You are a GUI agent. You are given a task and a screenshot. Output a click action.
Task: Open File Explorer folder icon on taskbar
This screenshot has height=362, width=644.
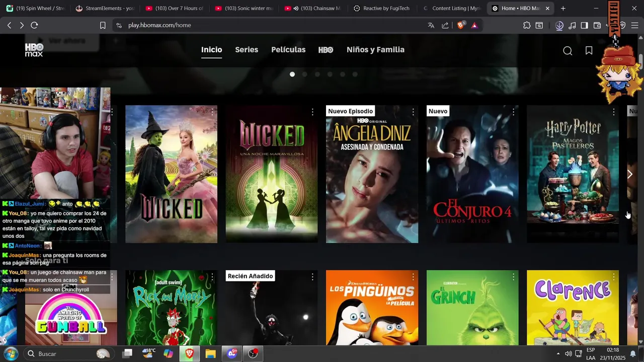210,354
